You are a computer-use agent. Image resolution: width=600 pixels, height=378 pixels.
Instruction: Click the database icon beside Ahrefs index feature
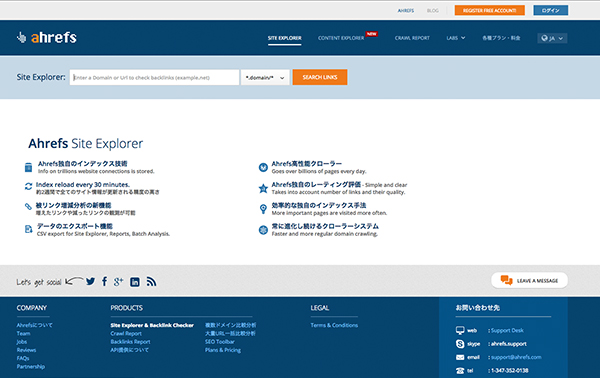coord(28,167)
